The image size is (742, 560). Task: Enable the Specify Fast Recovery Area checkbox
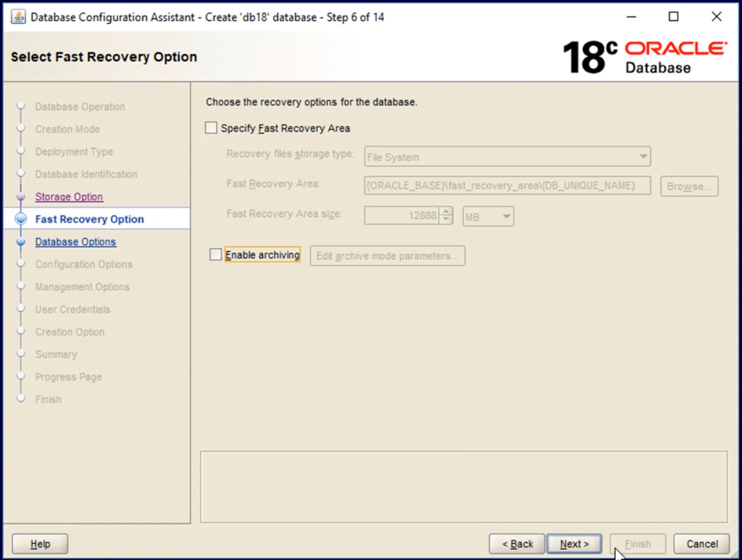[x=211, y=128]
